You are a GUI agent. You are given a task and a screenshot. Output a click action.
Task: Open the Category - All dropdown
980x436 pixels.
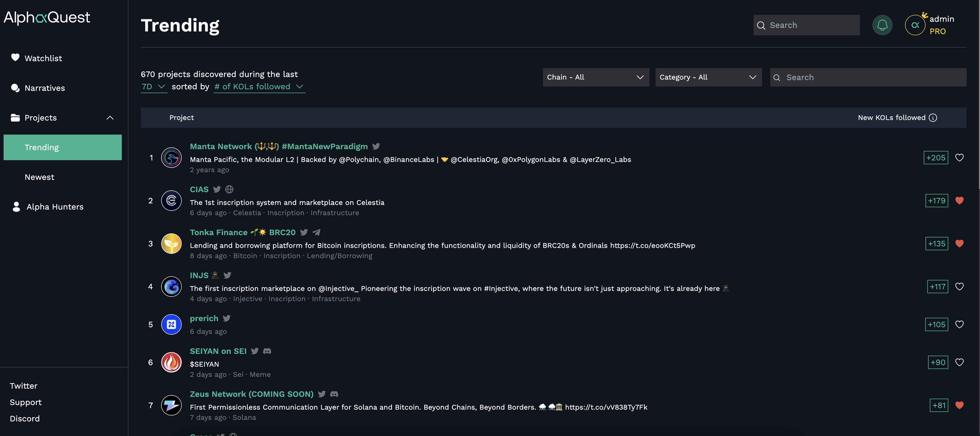click(x=708, y=77)
